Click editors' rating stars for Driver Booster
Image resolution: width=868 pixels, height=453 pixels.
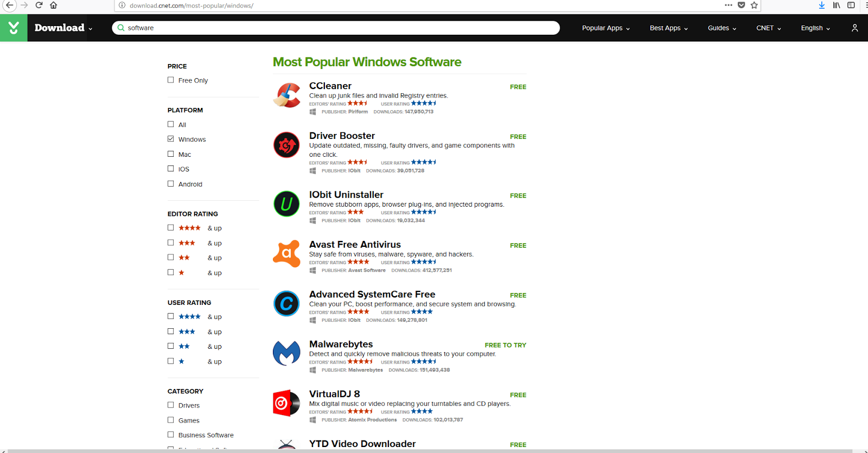point(358,162)
